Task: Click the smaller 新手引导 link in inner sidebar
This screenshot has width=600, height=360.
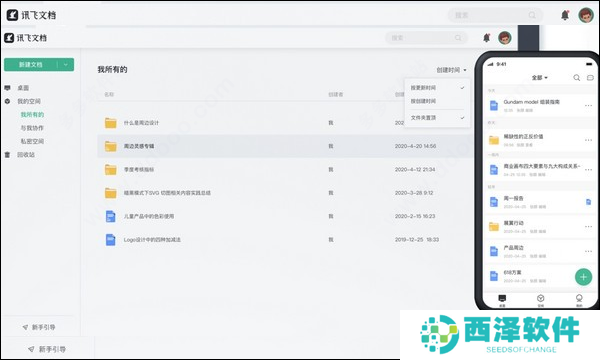Action: click(x=39, y=327)
